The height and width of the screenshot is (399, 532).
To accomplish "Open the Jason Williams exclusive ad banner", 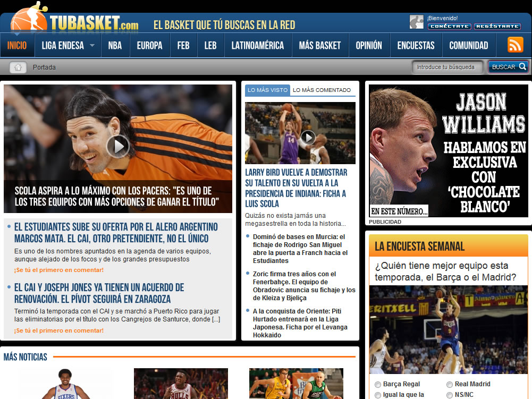I will (x=449, y=151).
